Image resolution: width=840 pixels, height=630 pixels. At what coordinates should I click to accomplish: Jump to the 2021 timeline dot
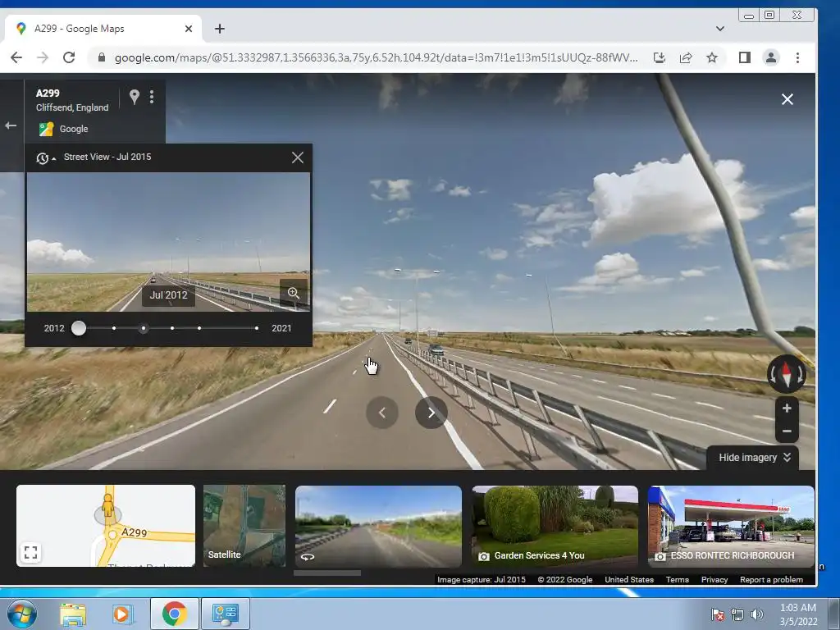257,328
